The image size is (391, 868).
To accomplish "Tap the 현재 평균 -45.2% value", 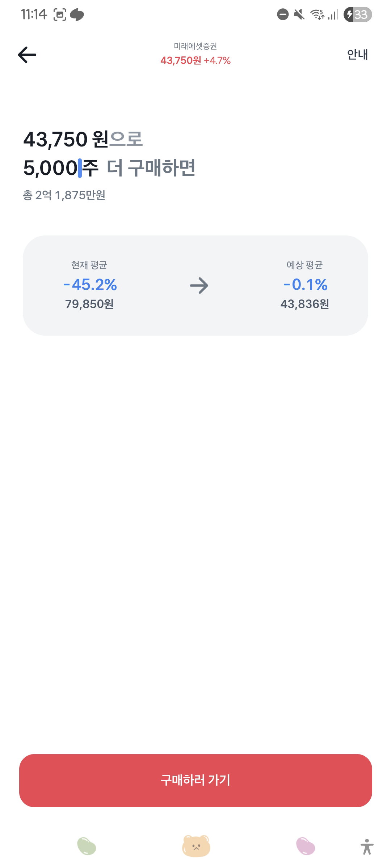I will [x=90, y=285].
